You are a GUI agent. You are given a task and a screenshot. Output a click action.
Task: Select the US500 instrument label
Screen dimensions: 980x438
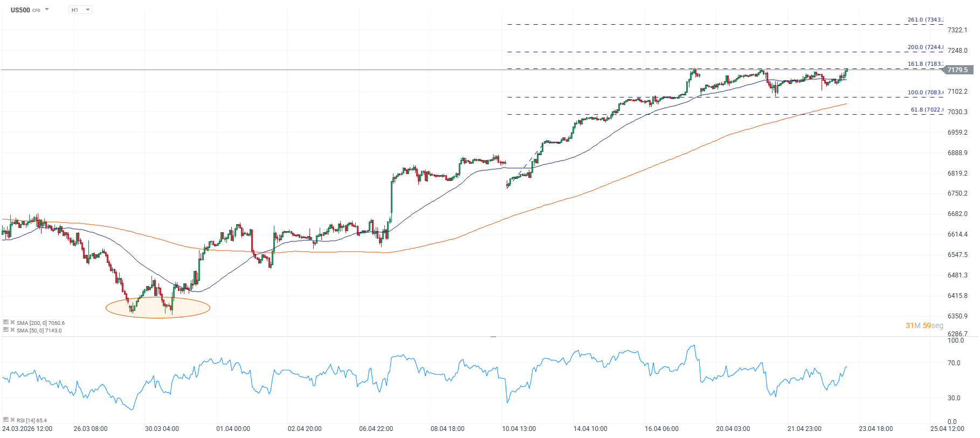20,9
